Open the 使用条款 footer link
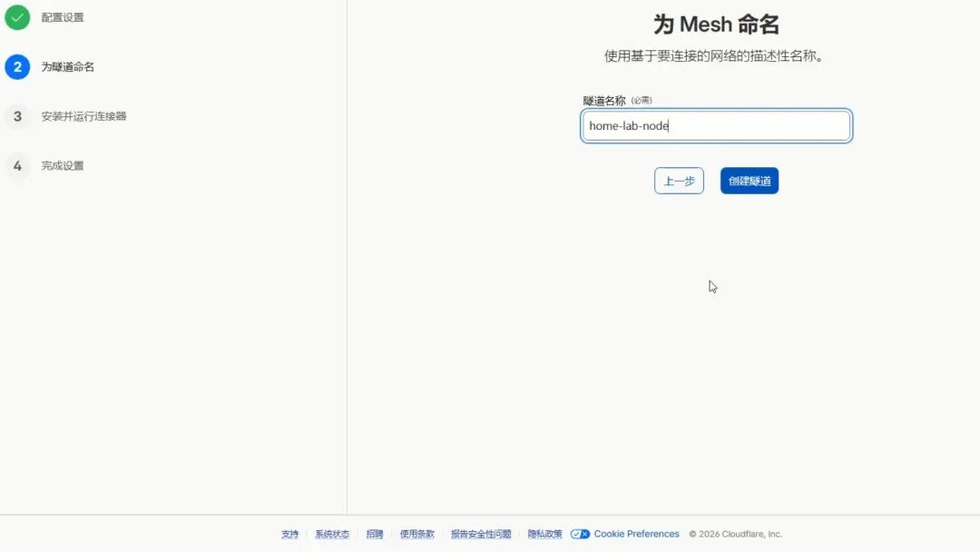 416,534
